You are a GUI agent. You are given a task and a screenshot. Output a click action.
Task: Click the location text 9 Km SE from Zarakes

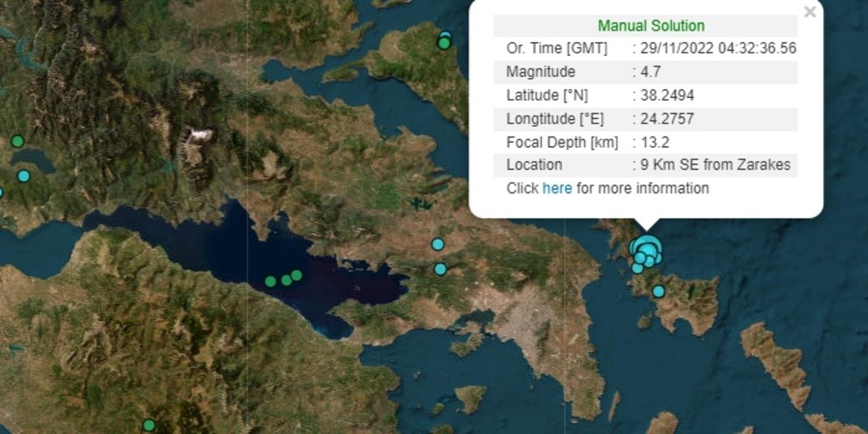tap(716, 165)
